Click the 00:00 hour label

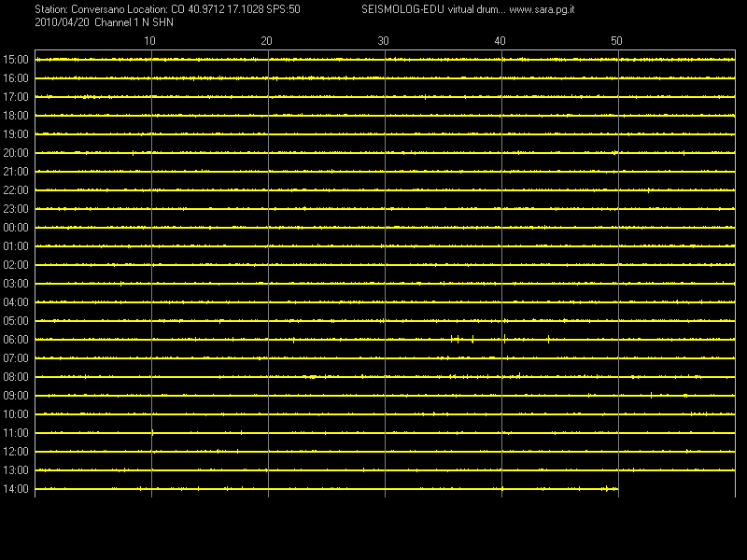[x=16, y=228]
